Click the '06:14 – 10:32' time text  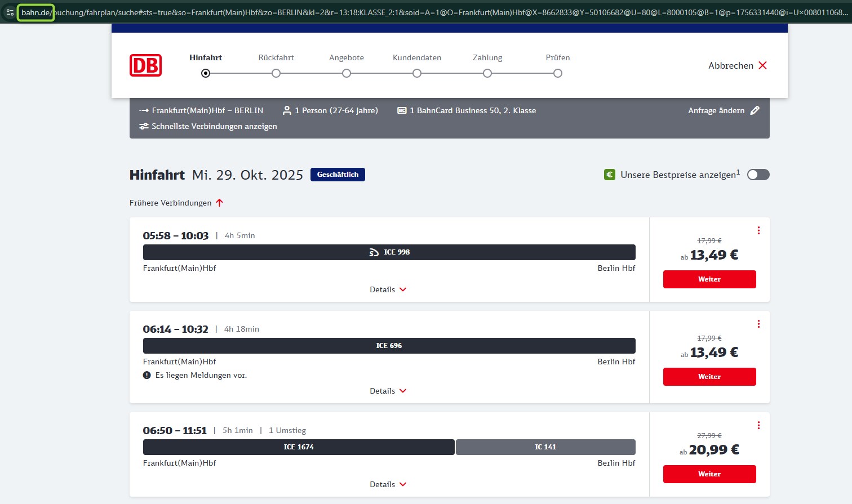[x=176, y=329]
